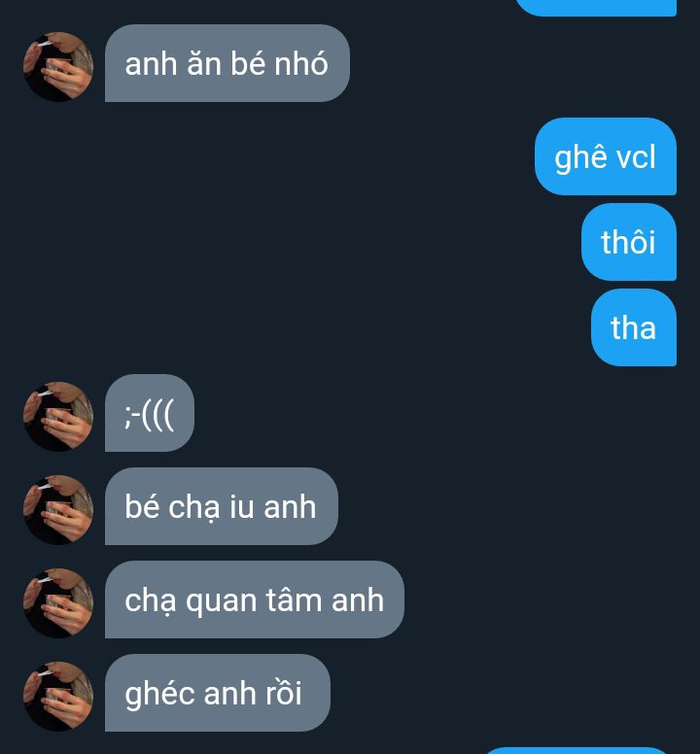Tap the blue 'tha' message bubble
Screen dimensions: 700x754
[634, 327]
